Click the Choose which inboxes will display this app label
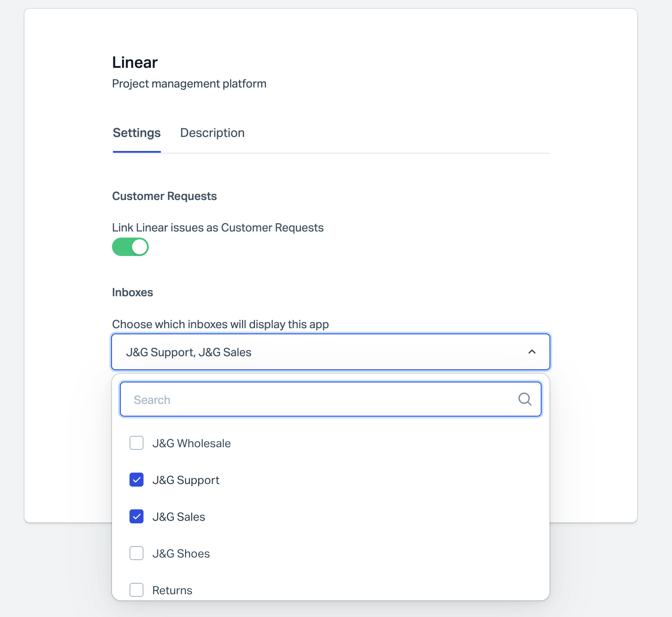Screen dimensions: 672x617 220,324
